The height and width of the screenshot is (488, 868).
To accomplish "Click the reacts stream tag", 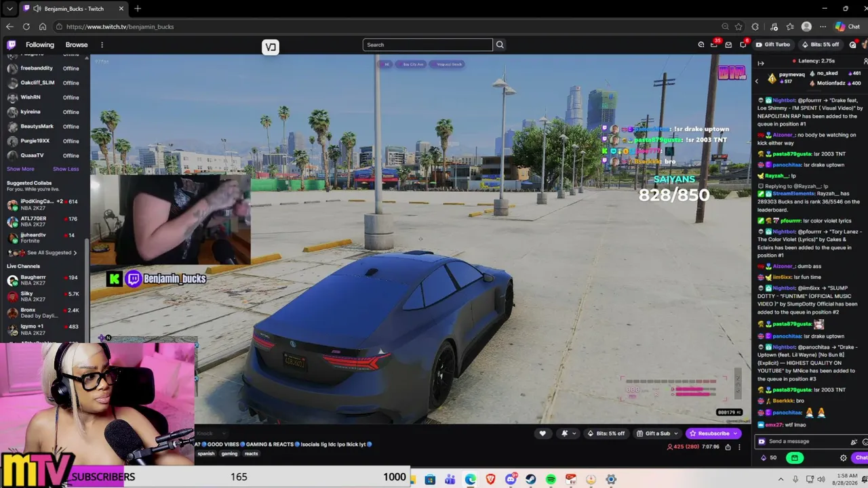I will (252, 453).
